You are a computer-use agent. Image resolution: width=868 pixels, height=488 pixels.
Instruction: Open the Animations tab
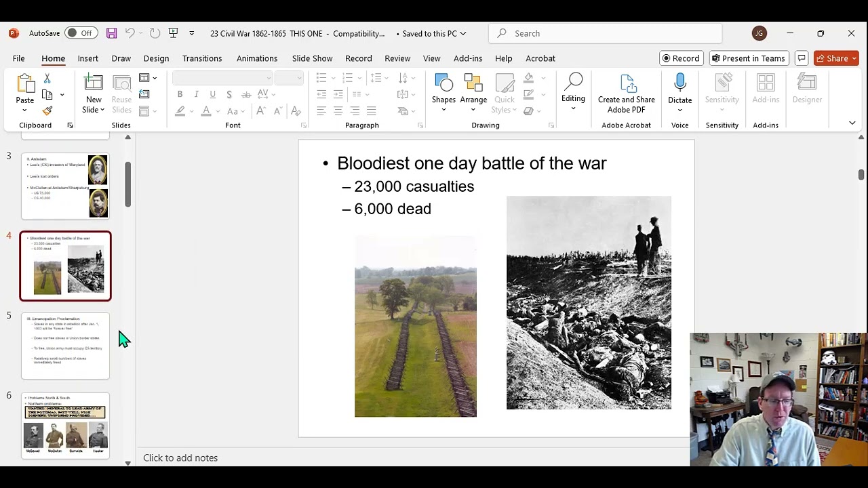coord(257,58)
